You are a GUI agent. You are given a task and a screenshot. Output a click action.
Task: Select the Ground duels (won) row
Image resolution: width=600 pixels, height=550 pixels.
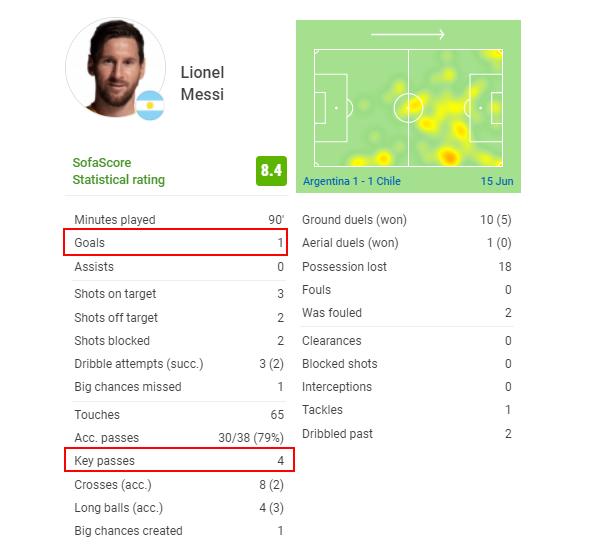(x=406, y=220)
